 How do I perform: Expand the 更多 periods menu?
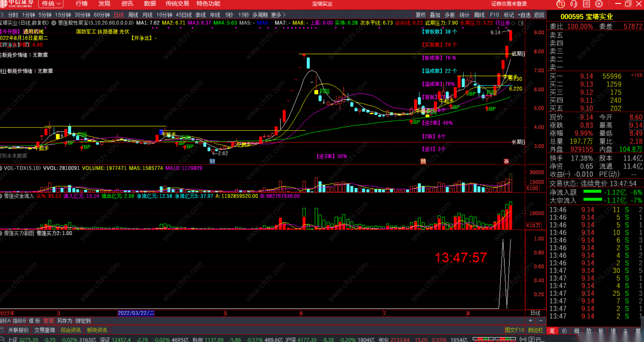tap(278, 15)
